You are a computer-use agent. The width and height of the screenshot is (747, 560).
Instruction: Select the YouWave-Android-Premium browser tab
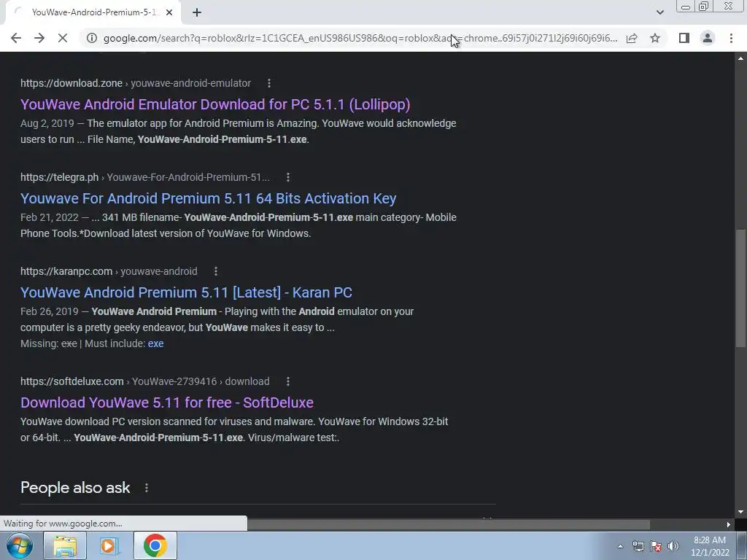93,12
